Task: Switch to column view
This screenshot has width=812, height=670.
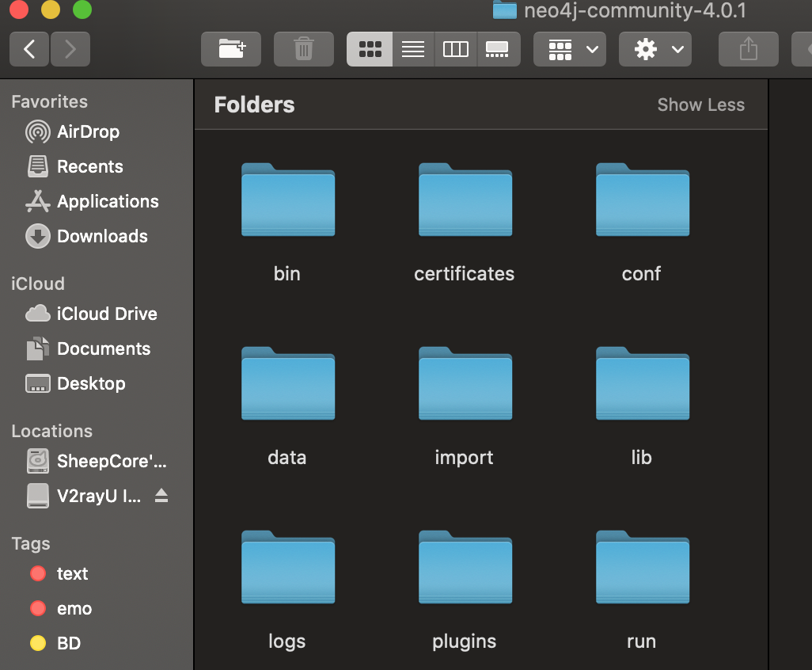Action: point(456,49)
